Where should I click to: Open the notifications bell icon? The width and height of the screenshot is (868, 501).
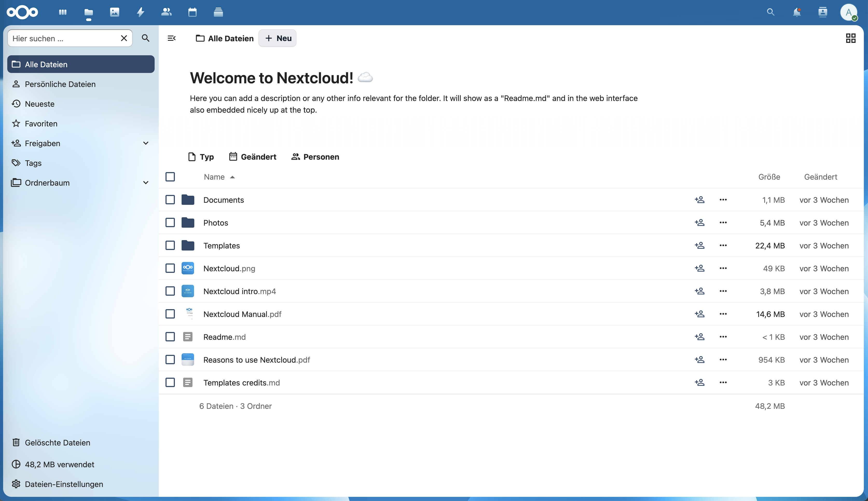796,12
